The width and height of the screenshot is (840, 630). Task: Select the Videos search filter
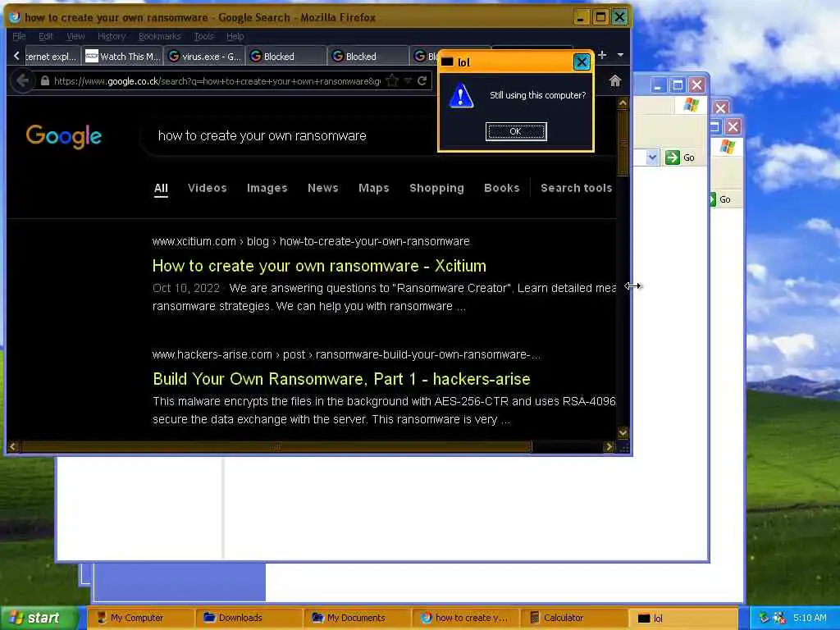[x=208, y=188]
